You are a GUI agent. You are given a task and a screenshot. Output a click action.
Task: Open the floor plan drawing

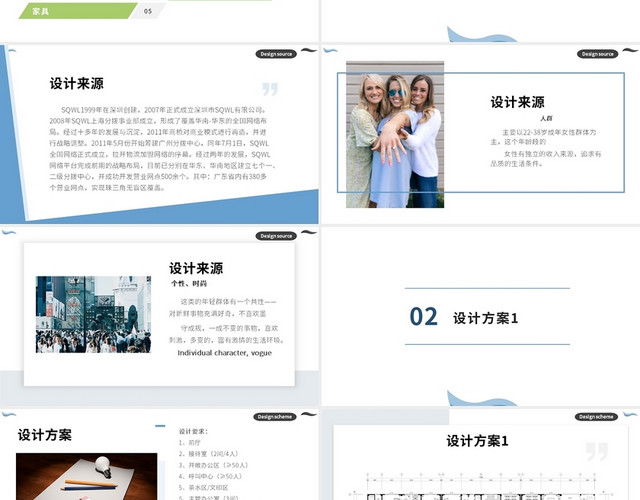point(480,486)
